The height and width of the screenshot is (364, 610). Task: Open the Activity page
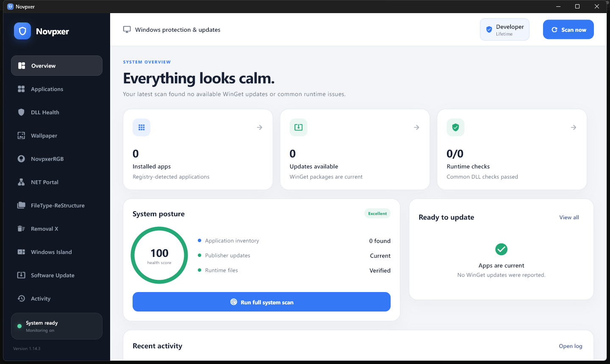click(57, 298)
